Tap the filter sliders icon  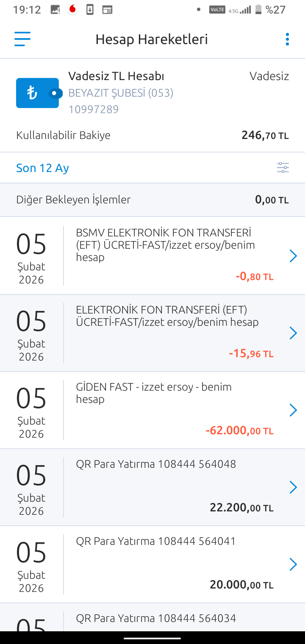[x=283, y=168]
